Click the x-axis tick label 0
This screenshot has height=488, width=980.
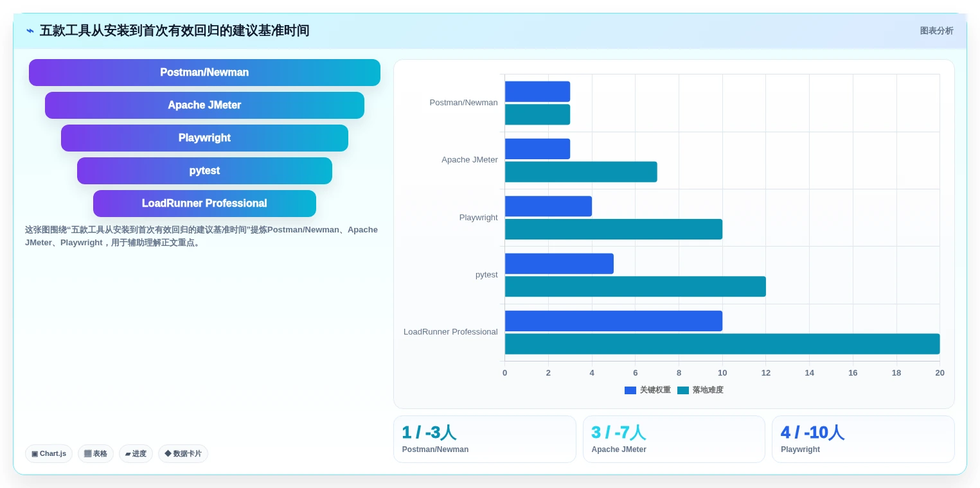504,373
